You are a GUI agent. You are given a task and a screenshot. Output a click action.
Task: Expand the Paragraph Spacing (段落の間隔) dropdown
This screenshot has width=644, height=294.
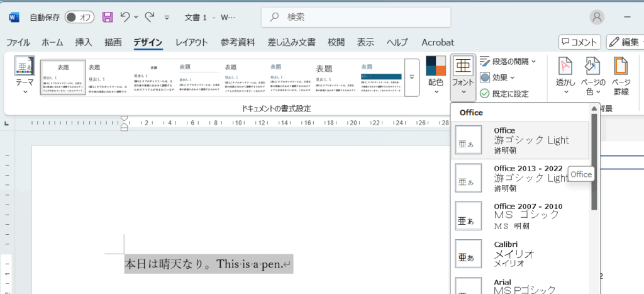point(508,61)
